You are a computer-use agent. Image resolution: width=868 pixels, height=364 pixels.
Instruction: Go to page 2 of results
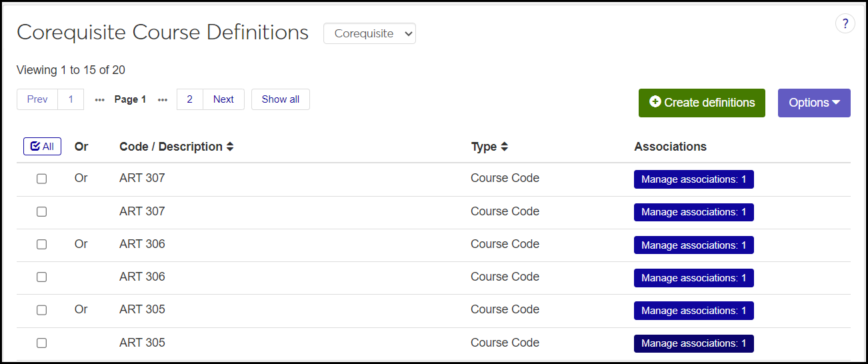pos(190,99)
